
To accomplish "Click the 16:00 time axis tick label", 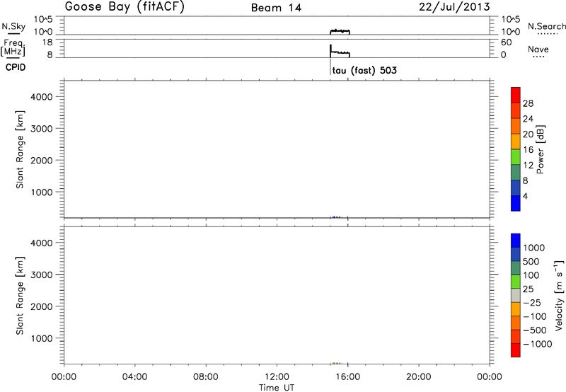I will pyautogui.click(x=347, y=377).
